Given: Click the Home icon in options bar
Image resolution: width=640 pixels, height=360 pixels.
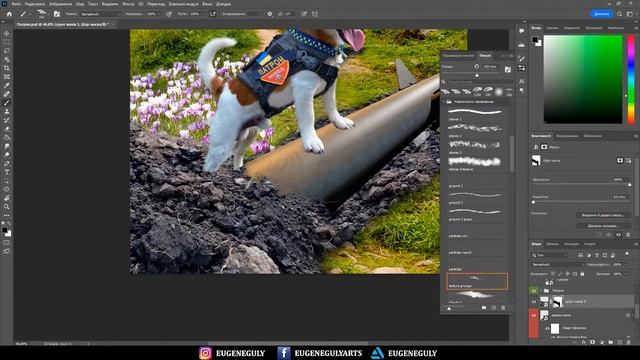Looking at the screenshot, I should tap(9, 14).
